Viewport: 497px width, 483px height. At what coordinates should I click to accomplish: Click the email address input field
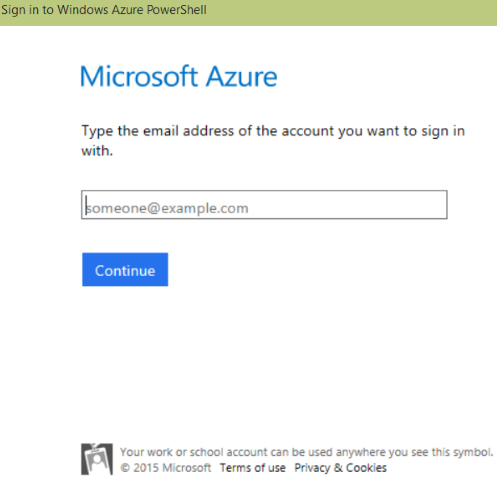264,205
